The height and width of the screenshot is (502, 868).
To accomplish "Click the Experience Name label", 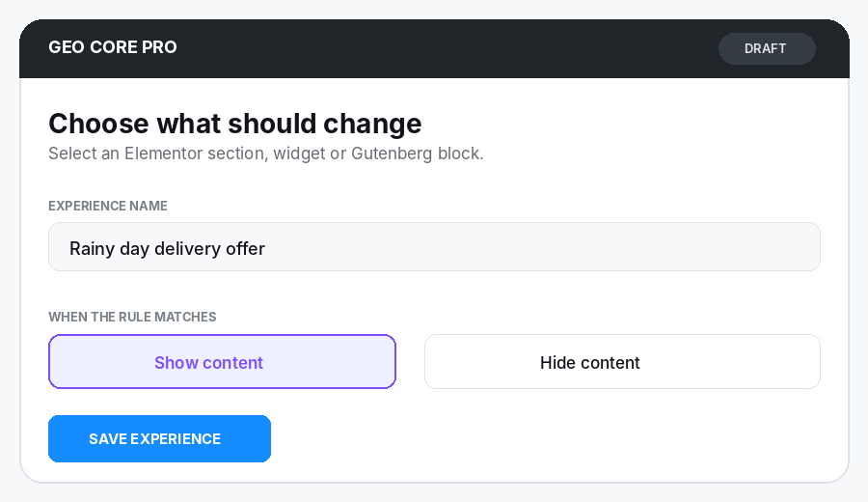I will tap(108, 206).
